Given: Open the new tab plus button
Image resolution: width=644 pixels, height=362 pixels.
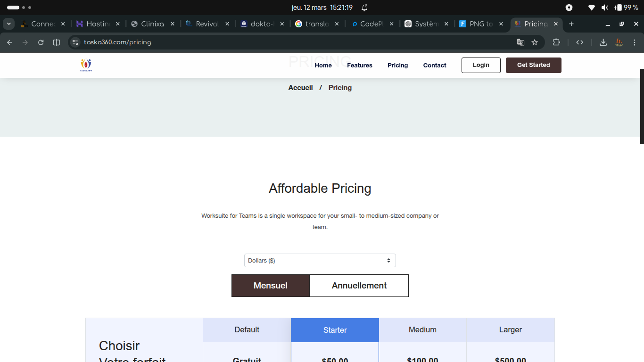Looking at the screenshot, I should click(571, 24).
